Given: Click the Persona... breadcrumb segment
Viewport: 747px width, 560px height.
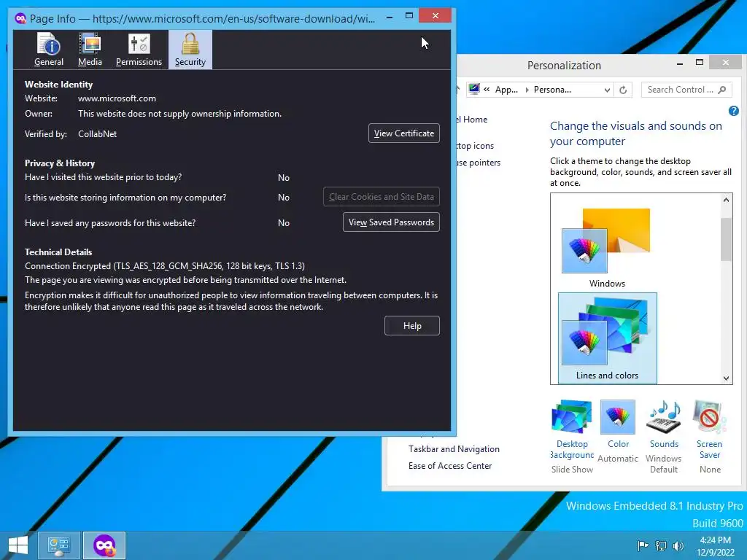Looking at the screenshot, I should 552,90.
